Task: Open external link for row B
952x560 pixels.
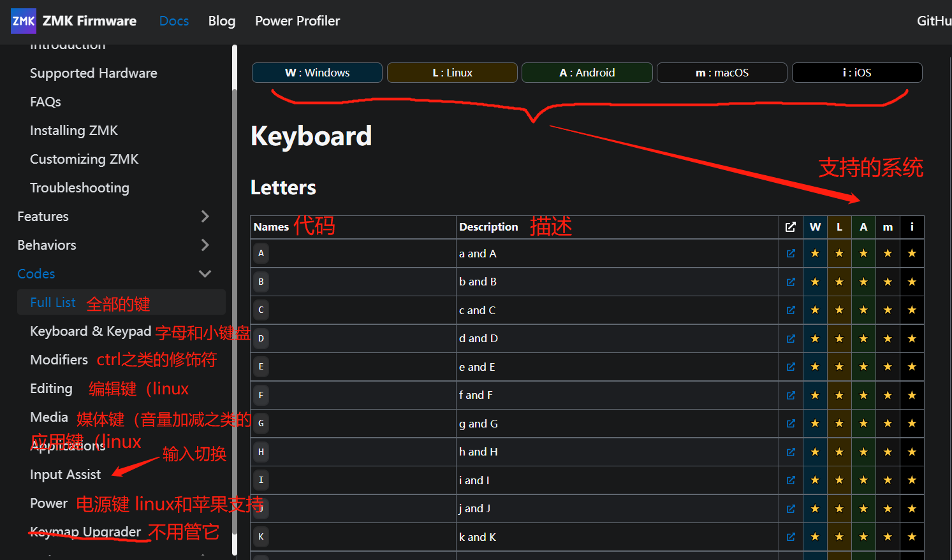Action: [791, 282]
